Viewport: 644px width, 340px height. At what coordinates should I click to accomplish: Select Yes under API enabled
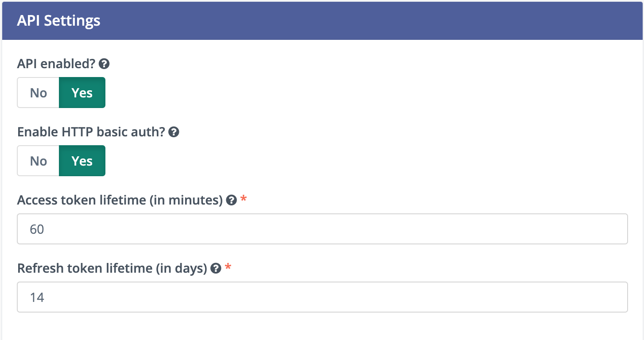82,93
